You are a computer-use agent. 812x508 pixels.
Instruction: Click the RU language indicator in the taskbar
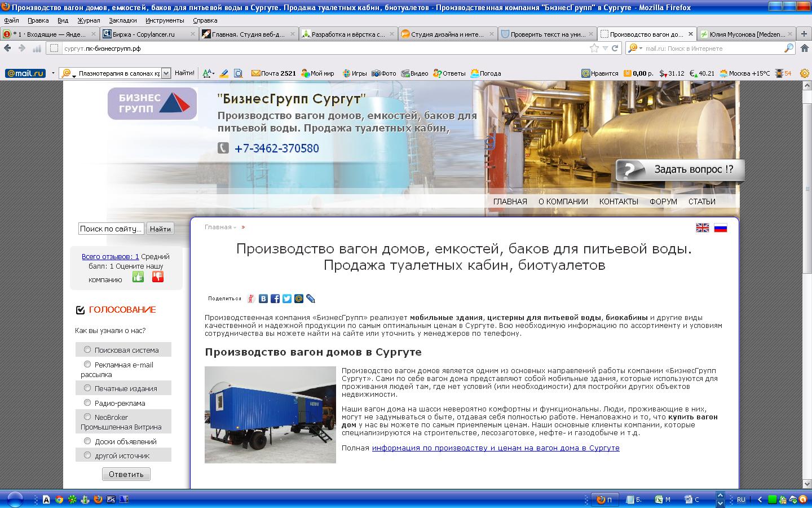point(741,500)
